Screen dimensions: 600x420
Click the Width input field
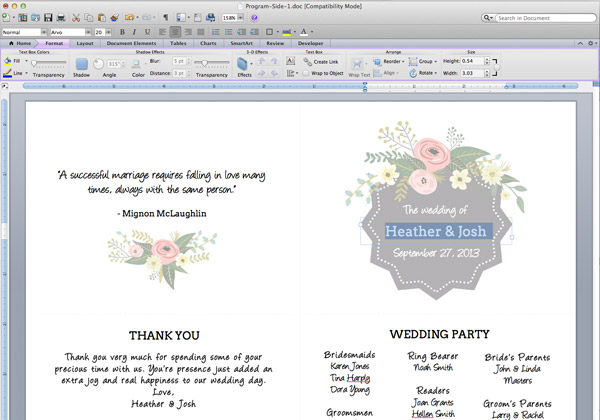click(x=473, y=73)
